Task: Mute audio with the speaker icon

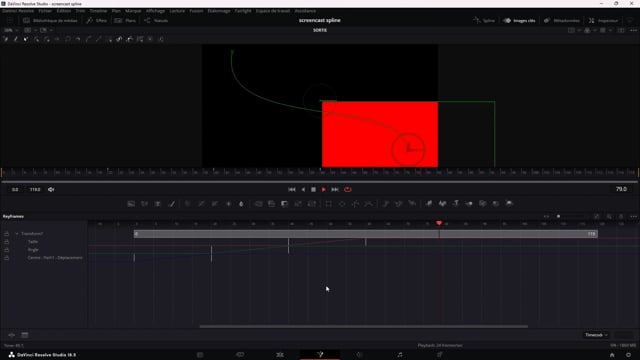Action: 51,189
